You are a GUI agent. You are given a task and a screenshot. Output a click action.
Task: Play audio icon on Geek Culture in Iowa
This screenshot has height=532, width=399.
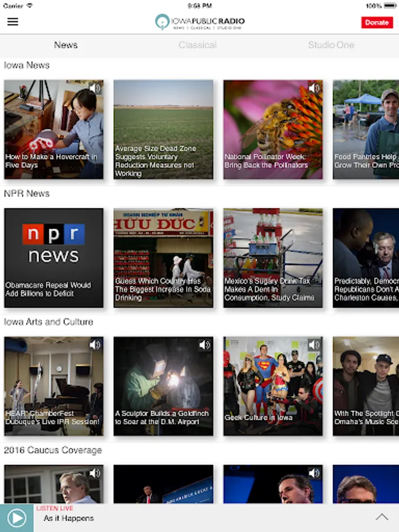[314, 345]
